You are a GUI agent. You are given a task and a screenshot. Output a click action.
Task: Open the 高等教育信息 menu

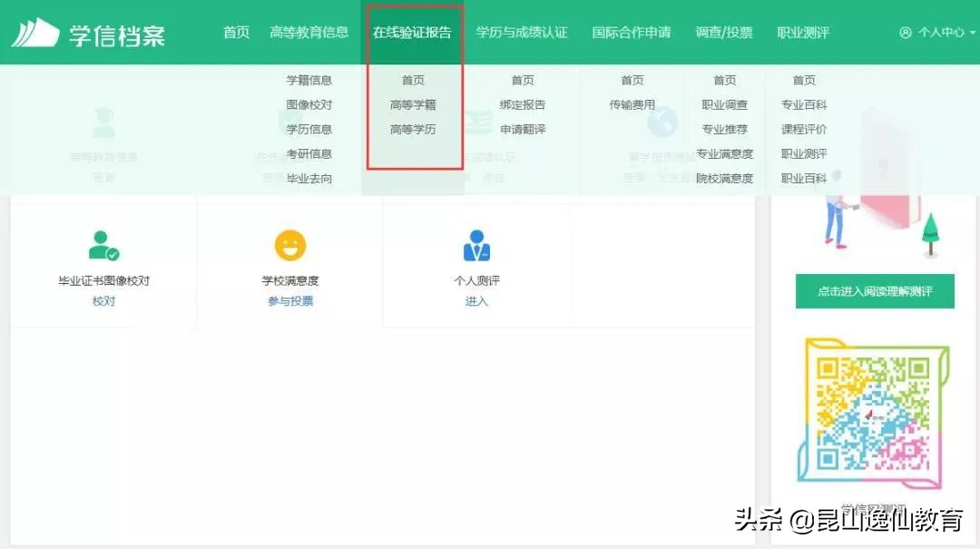[309, 31]
